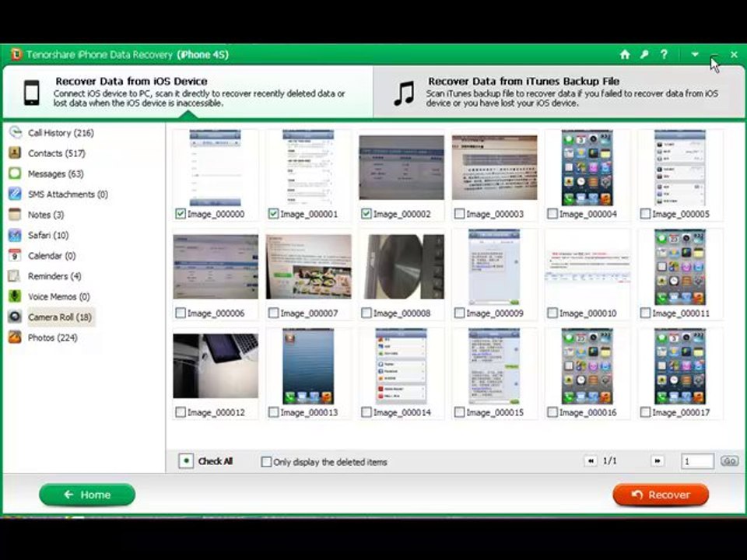The height and width of the screenshot is (560, 747).
Task: Click the page number input field
Action: [697, 461]
